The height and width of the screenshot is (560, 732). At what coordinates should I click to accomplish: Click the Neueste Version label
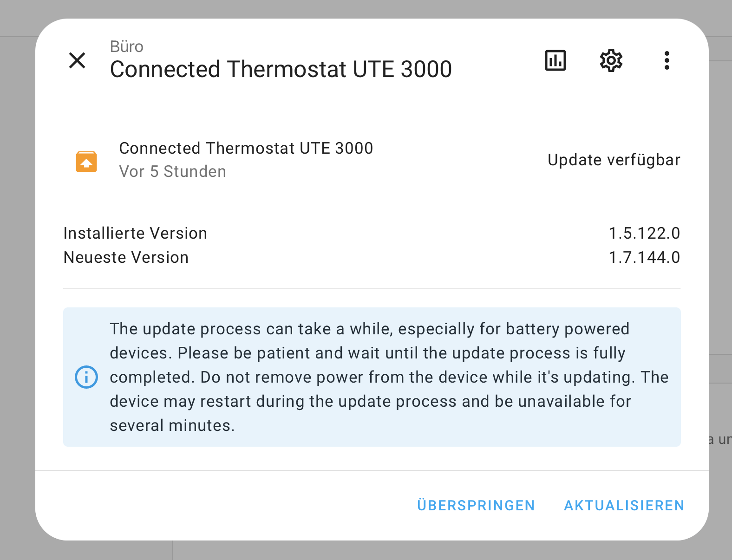[126, 257]
